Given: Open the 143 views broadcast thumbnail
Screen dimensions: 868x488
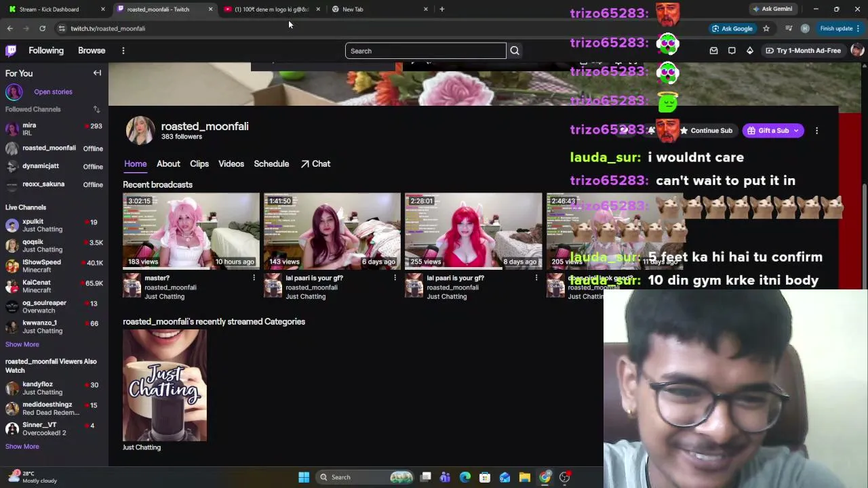Looking at the screenshot, I should [x=332, y=231].
